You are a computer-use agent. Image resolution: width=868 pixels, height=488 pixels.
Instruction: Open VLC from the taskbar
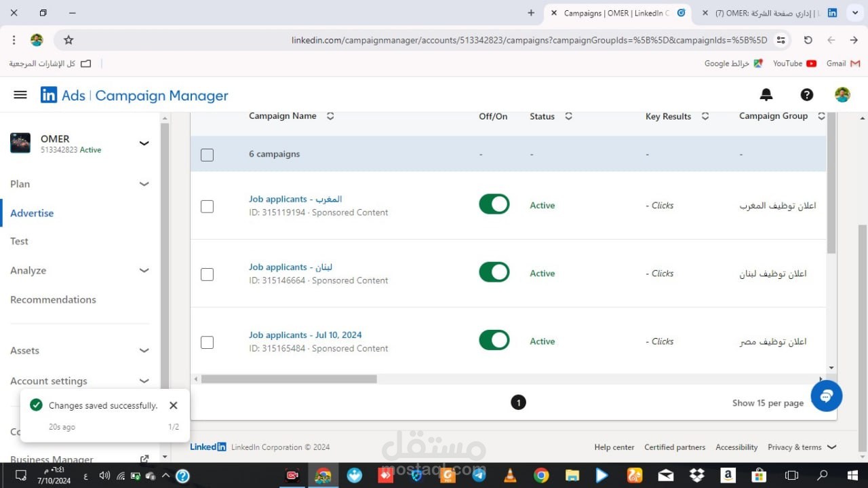[x=510, y=475]
